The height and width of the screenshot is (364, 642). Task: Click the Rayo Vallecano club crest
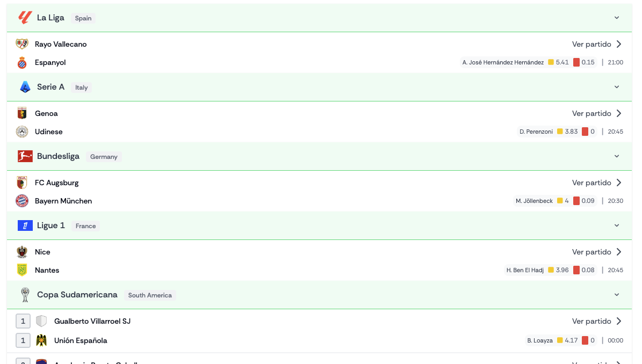pos(21,44)
